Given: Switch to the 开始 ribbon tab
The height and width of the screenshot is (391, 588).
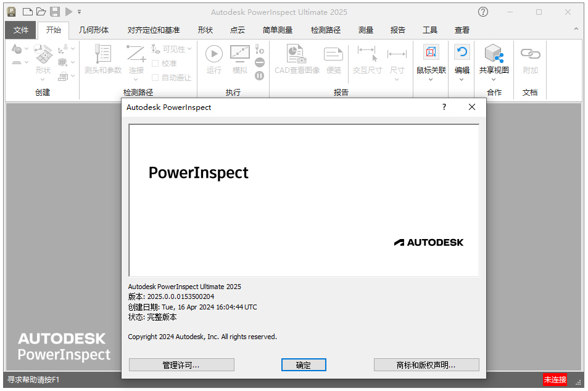Looking at the screenshot, I should pos(54,30).
